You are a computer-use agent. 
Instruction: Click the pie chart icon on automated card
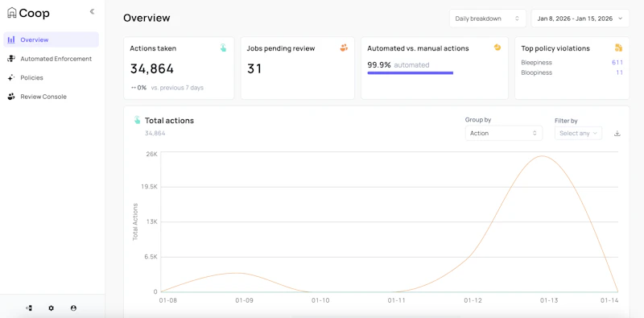click(x=497, y=47)
